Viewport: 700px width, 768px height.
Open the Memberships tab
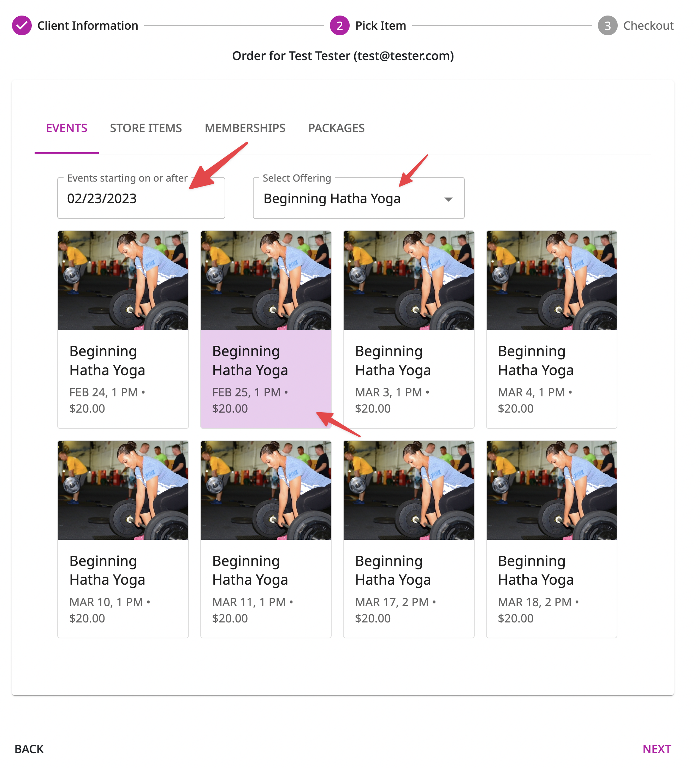tap(245, 128)
